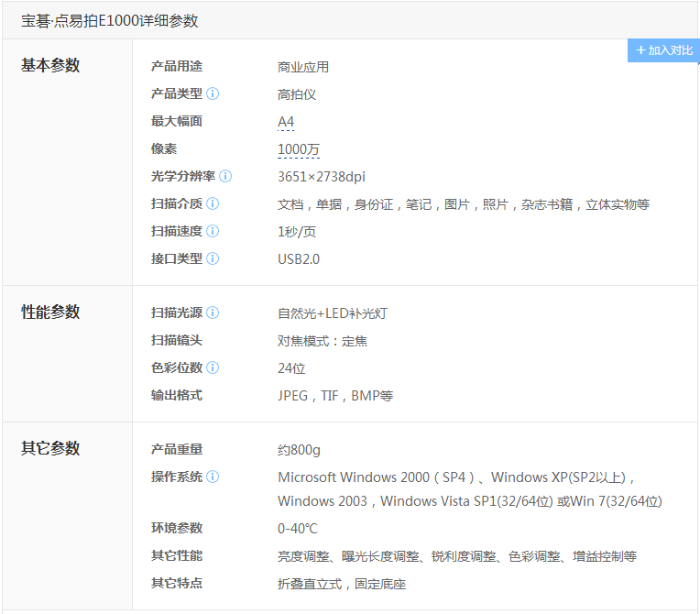Click info icon beside 光学分辨率
Screen dimensions: 700x614
coord(226,176)
